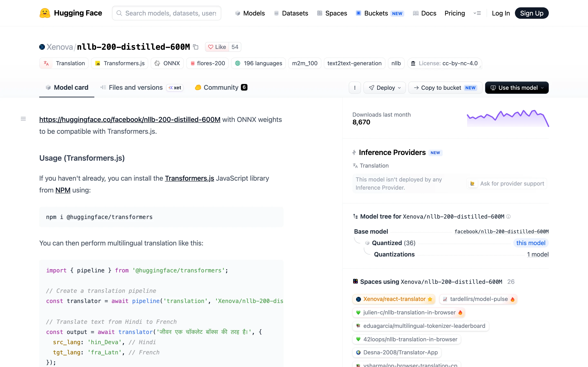Open the table of contents hamburger icon

click(x=23, y=119)
